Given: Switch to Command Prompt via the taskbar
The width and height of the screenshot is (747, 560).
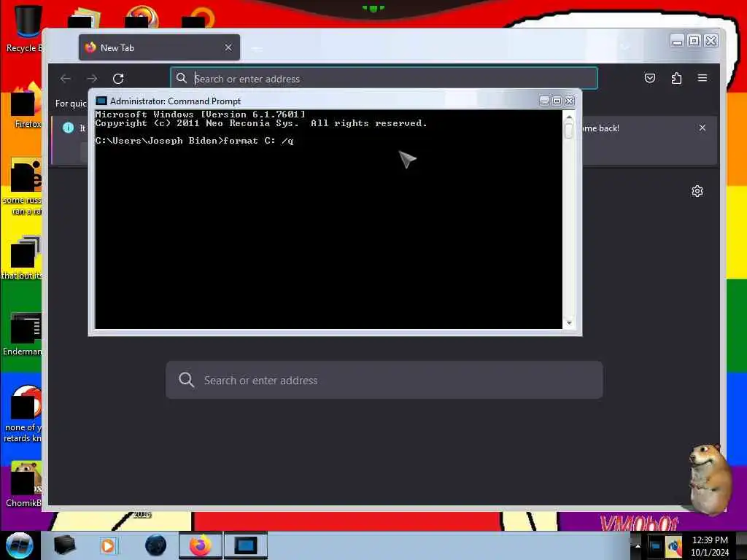Looking at the screenshot, I should [x=246, y=545].
